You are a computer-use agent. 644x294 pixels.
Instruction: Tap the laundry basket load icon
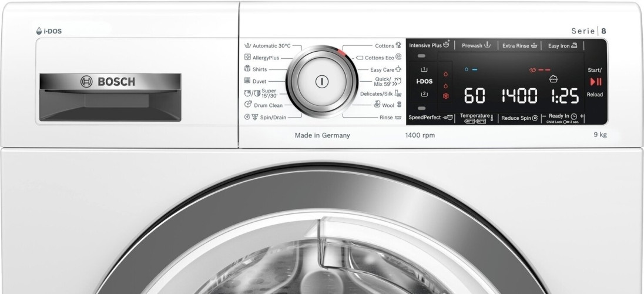(x=554, y=79)
